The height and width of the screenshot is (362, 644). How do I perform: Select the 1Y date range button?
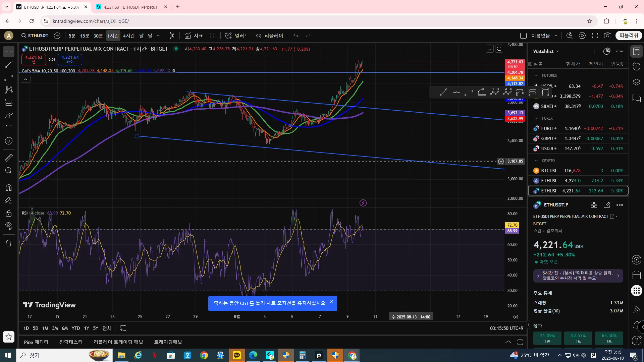click(x=87, y=328)
